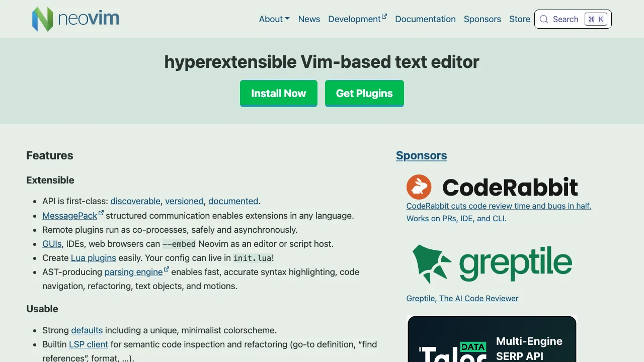
Task: Visit the Store
Action: (520, 19)
